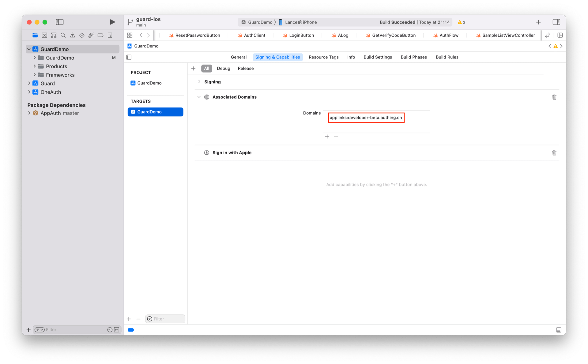Open the Find navigator magnifier icon
The height and width of the screenshot is (364, 588).
pyautogui.click(x=63, y=35)
